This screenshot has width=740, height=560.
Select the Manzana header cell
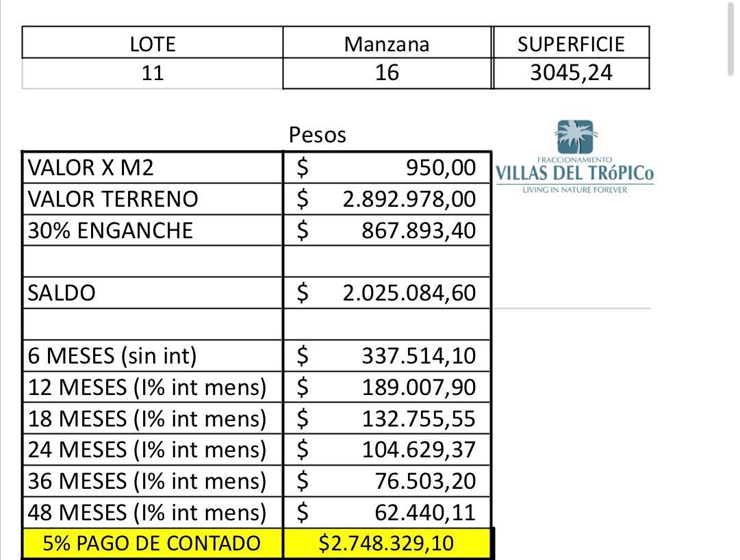387,44
